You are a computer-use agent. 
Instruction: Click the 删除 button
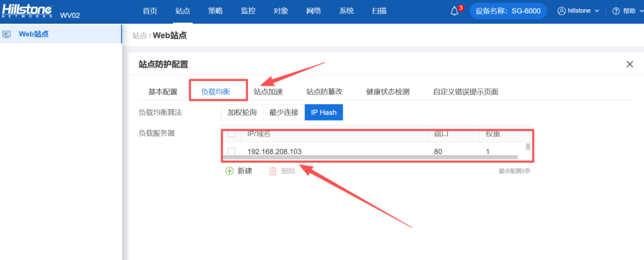(x=282, y=171)
